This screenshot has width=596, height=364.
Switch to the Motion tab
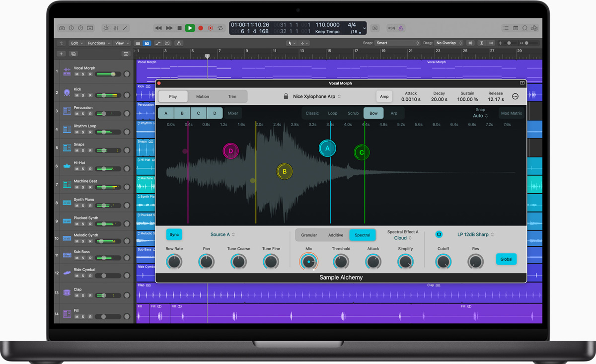(x=203, y=96)
